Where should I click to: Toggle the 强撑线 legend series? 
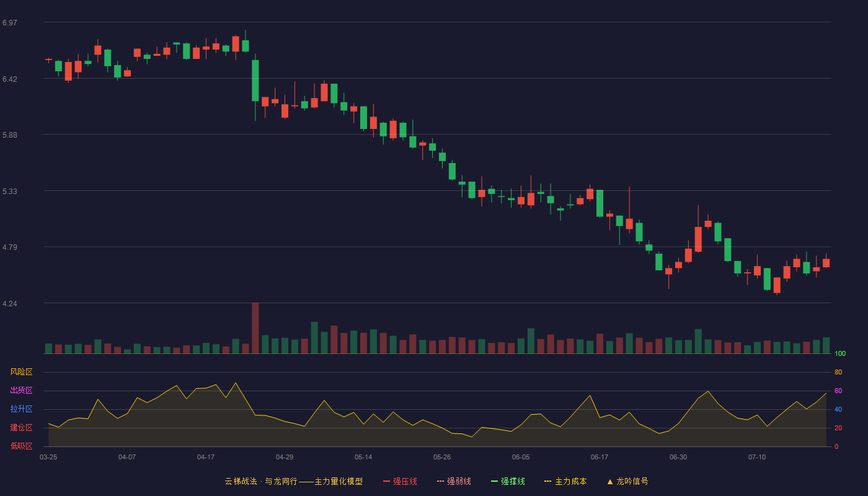[x=508, y=481]
